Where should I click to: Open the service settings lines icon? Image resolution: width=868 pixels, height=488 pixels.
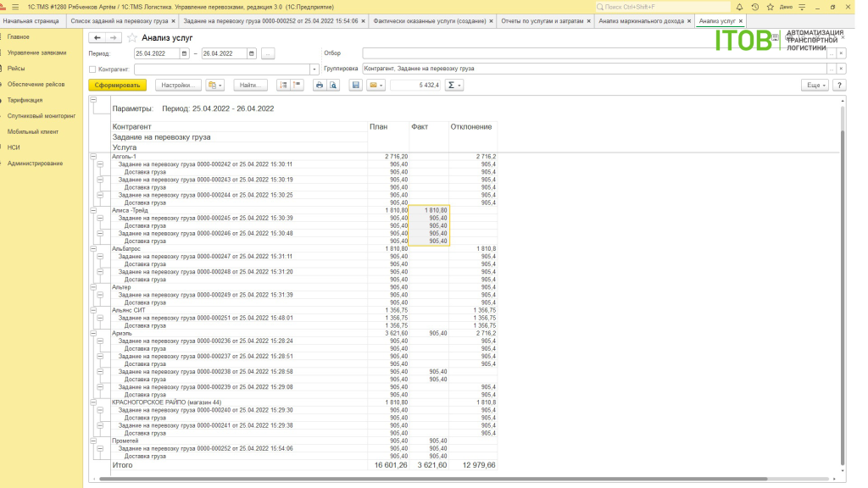point(802,7)
